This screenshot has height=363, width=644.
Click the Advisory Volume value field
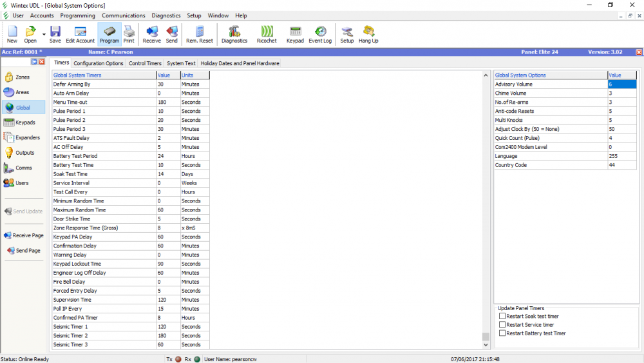point(622,84)
